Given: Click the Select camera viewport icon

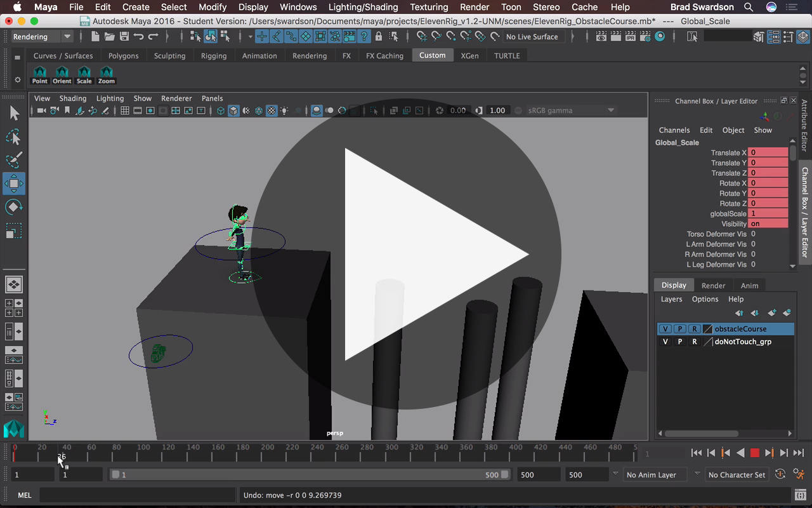Looking at the screenshot, I should (41, 110).
